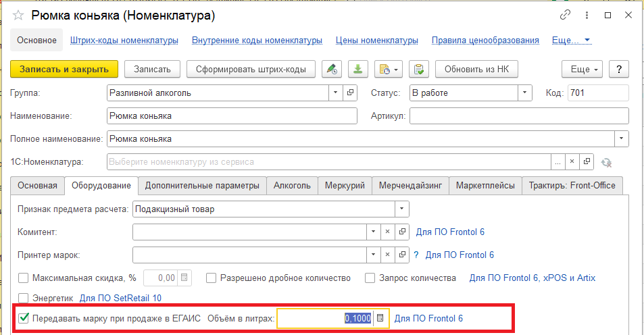Open Признак предмета расчета dropdown
This screenshot has width=644, height=335.
point(402,209)
